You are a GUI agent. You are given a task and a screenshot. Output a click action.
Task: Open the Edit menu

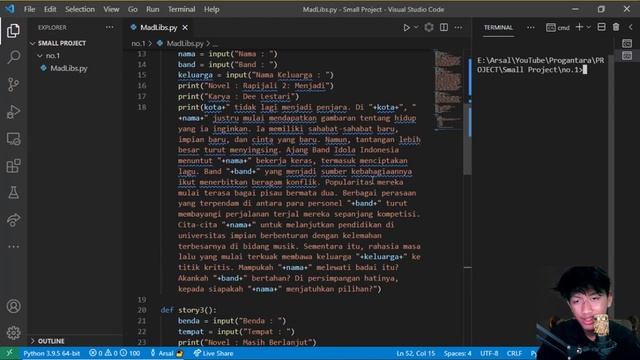coord(50,9)
